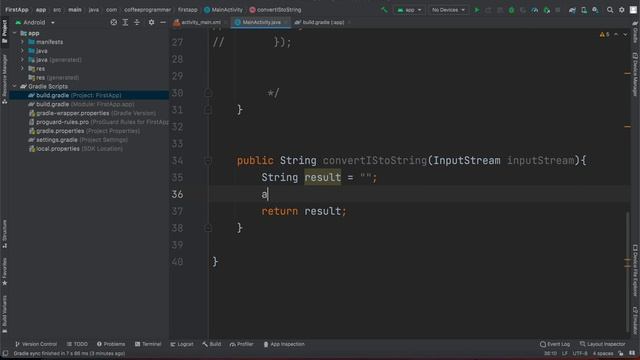Open the Event Log button
The height and width of the screenshot is (360, 640).
(555, 344)
